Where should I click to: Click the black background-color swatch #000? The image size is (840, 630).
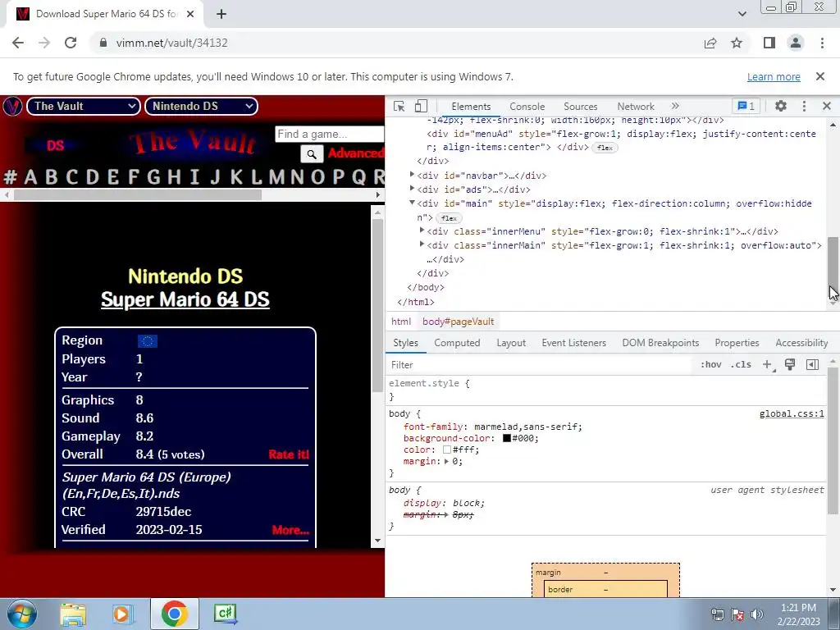point(507,438)
